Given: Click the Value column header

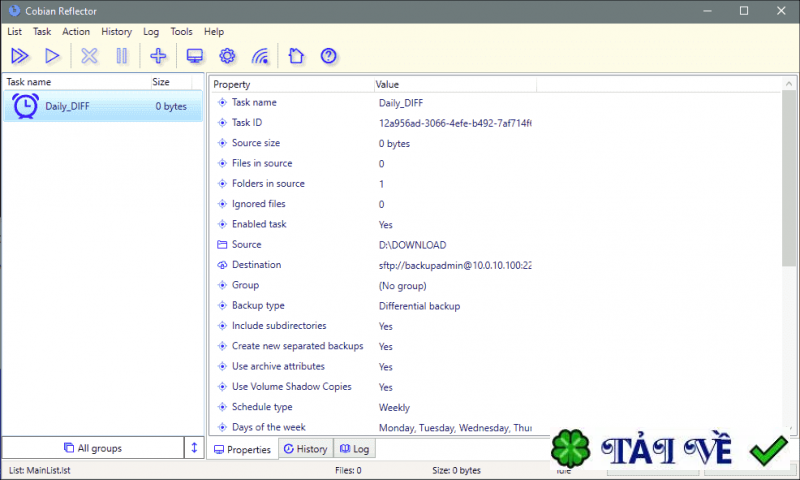Looking at the screenshot, I should tap(455, 85).
